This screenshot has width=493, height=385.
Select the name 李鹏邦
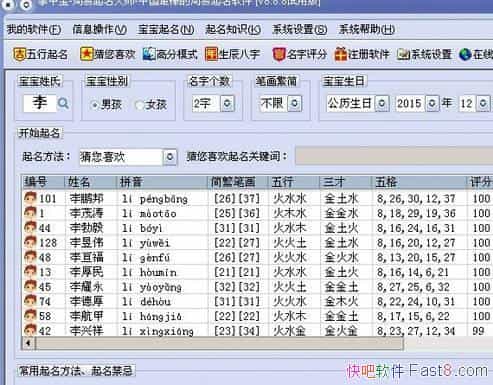tap(87, 199)
